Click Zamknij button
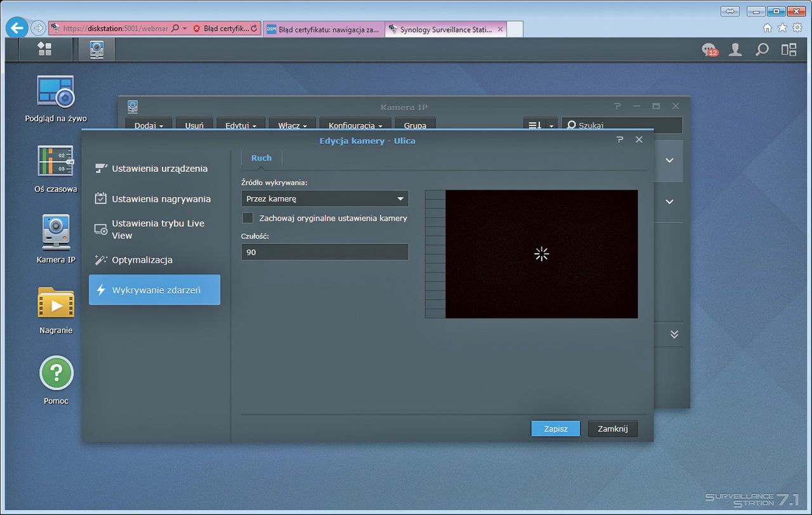Image resolution: width=812 pixels, height=515 pixels. click(613, 429)
